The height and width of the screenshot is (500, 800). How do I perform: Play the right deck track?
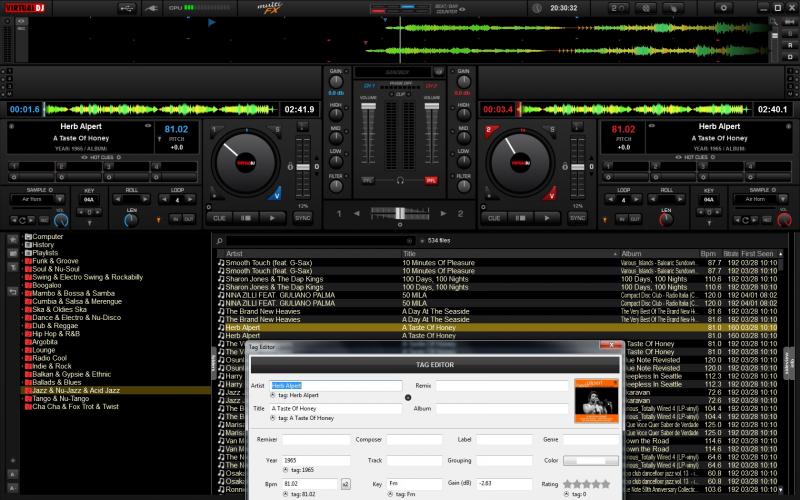tap(547, 218)
